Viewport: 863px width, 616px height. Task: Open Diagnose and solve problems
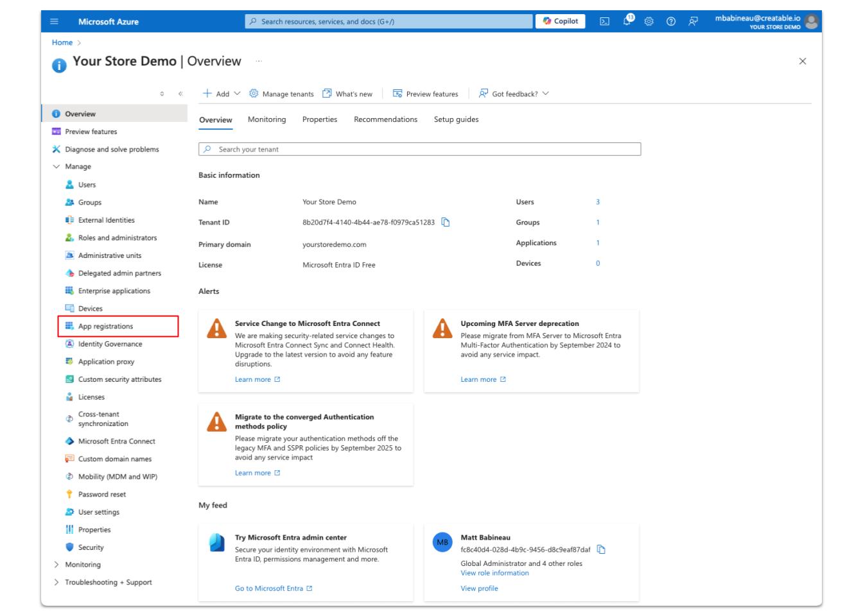tap(112, 150)
